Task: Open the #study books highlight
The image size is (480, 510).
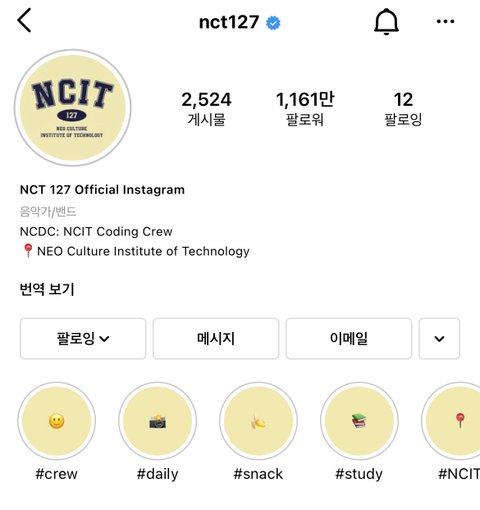Action: (359, 421)
